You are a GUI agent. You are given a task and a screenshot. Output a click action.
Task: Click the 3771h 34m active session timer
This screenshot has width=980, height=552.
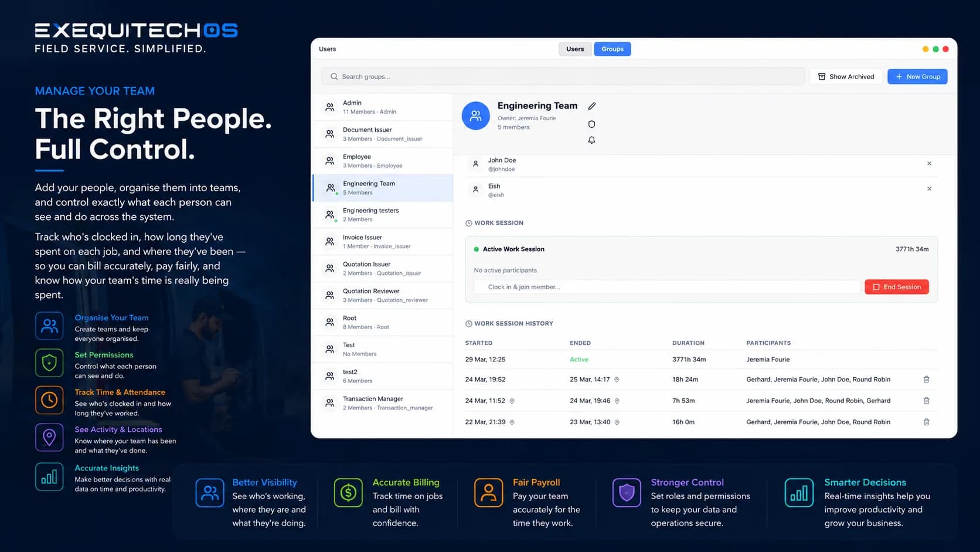click(x=912, y=249)
